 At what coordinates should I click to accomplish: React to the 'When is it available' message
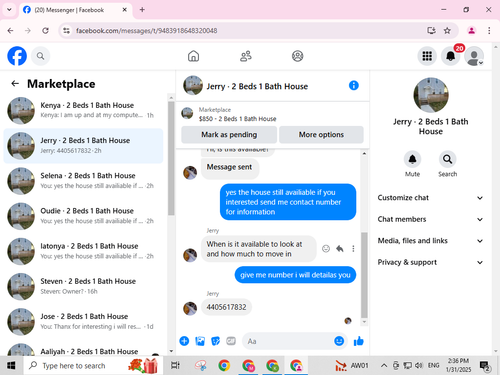pos(326,249)
